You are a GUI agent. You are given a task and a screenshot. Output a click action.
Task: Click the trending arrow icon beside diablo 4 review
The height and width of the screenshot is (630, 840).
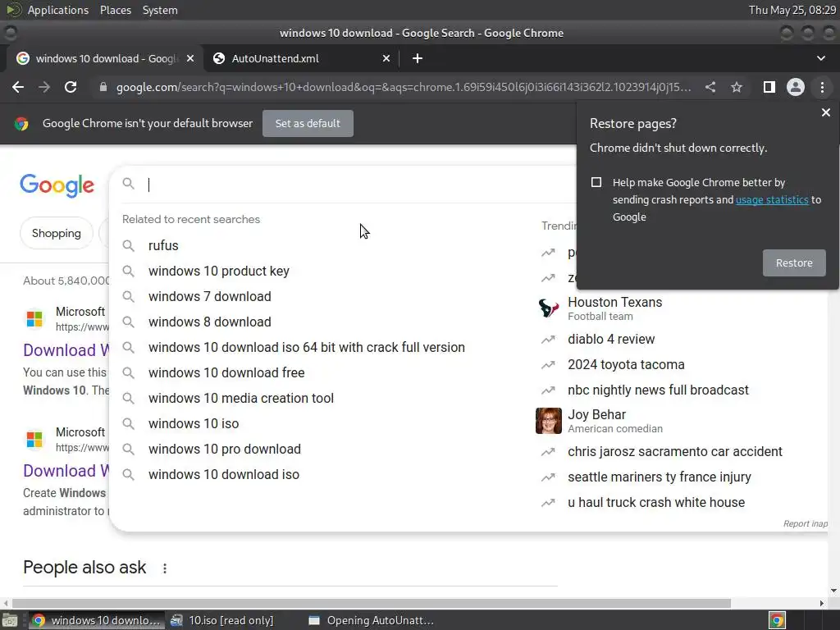pyautogui.click(x=548, y=340)
